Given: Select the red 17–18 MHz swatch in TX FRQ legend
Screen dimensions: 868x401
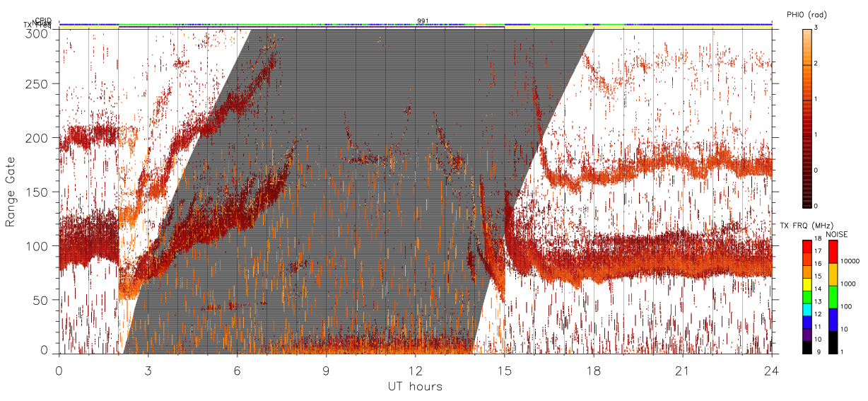Looking at the screenshot, I should click(x=807, y=246).
